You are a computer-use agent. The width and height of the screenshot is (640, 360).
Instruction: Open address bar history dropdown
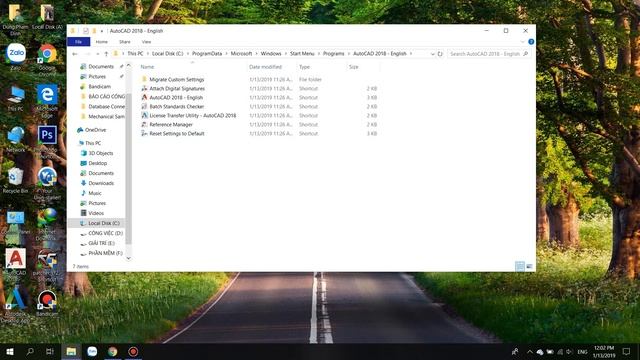coord(432,53)
